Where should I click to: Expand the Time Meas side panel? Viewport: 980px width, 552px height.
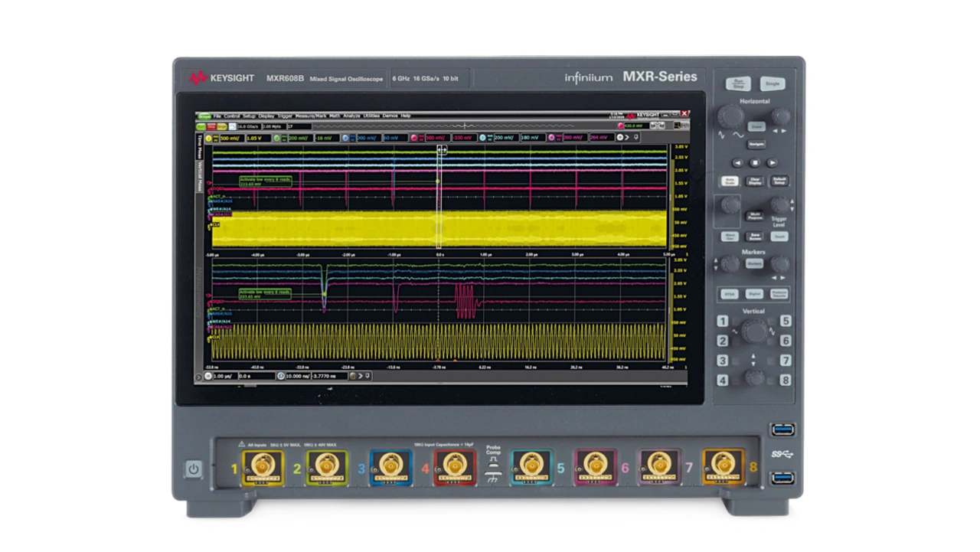(200, 146)
